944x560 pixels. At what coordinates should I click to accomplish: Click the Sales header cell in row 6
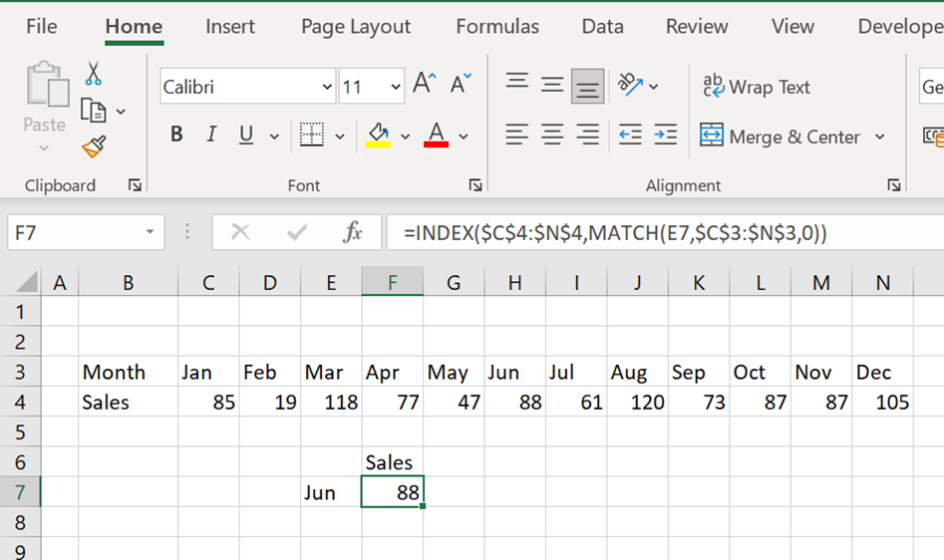pos(393,462)
